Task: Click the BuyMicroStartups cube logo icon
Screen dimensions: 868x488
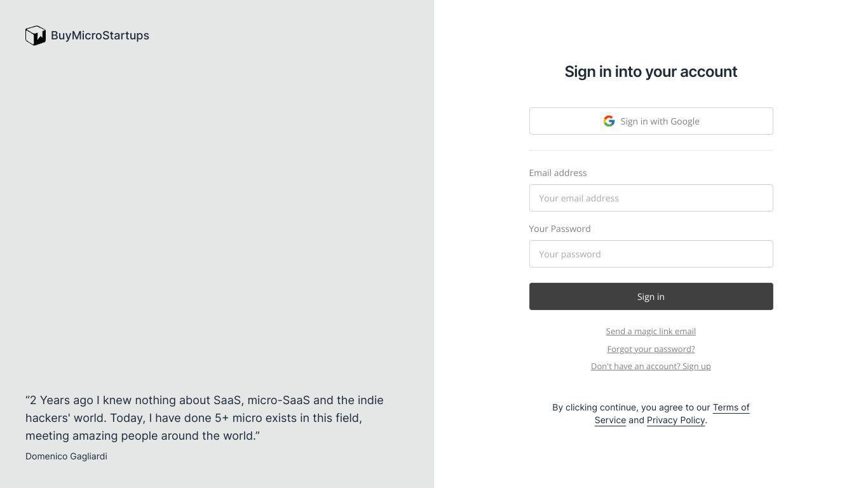Action: (36, 36)
